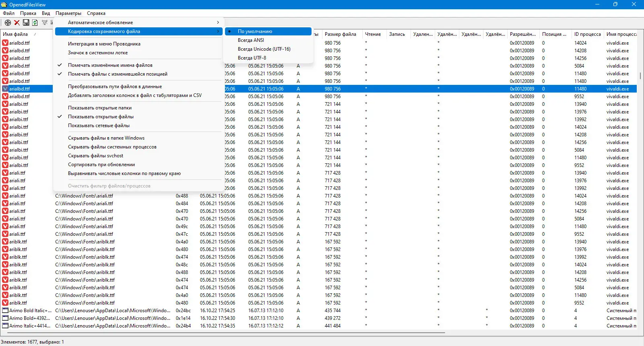Sort by the 'Имя файла' column header
The image size is (644, 346).
27,34
